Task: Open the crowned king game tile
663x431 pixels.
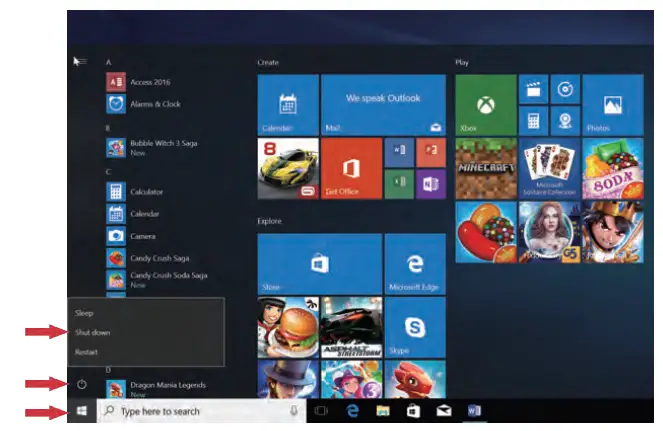Action: coord(613,232)
